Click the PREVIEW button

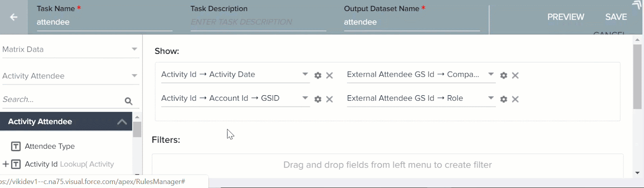point(566,17)
